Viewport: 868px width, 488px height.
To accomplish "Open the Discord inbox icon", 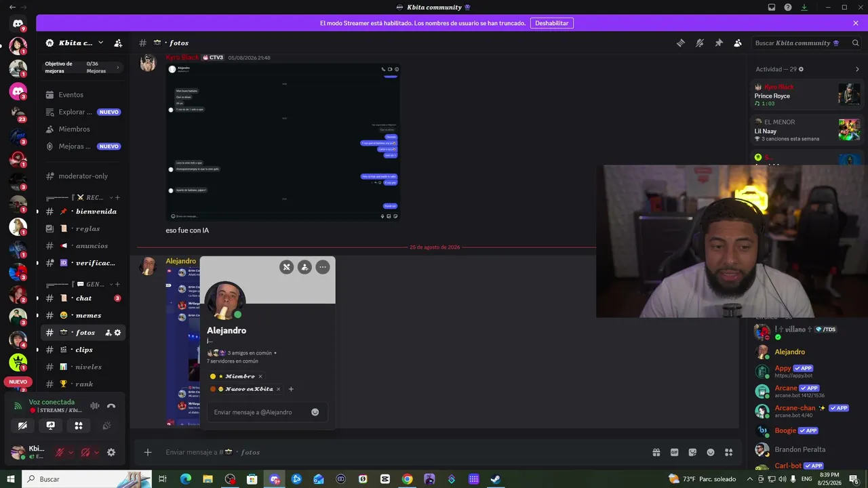I will pyautogui.click(x=772, y=7).
